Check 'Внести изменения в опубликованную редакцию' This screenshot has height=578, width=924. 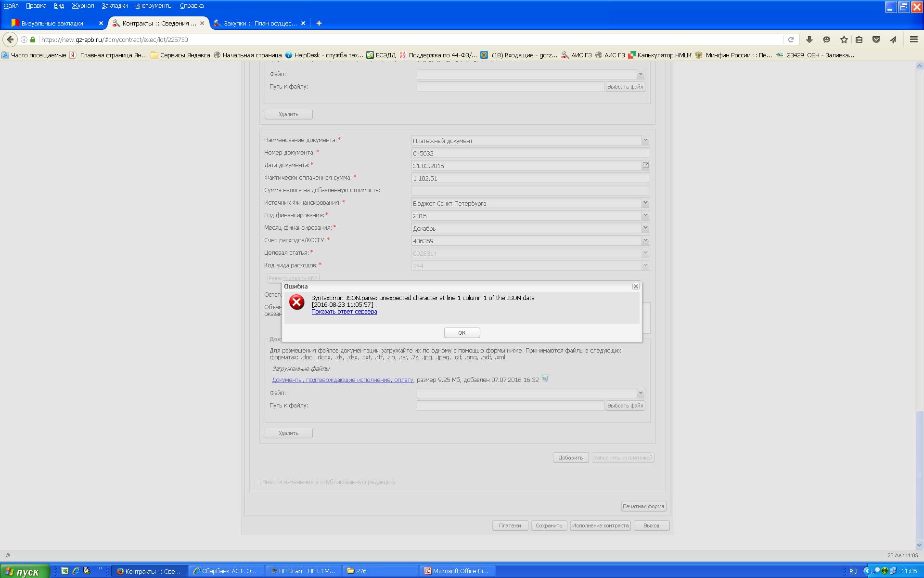pyautogui.click(x=257, y=482)
